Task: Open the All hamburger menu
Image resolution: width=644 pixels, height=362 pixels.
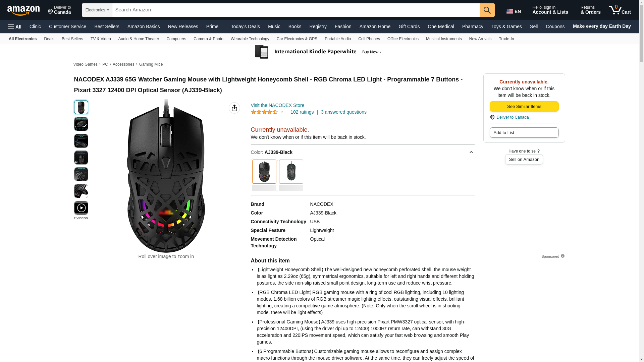Action: [15, 26]
